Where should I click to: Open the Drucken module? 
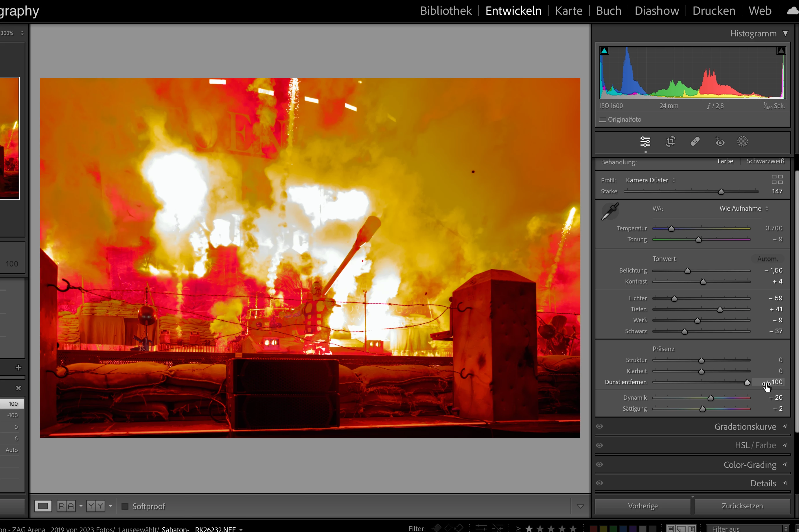tap(714, 11)
